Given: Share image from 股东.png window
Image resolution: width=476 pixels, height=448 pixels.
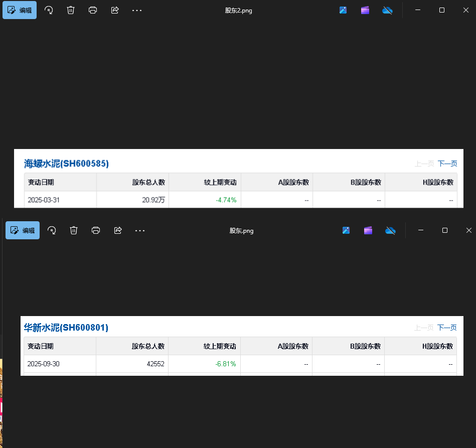Looking at the screenshot, I should click(118, 230).
